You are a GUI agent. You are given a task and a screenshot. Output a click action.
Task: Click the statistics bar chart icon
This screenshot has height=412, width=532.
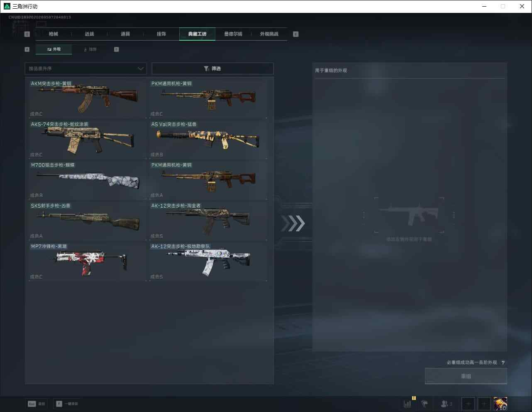[x=408, y=404]
